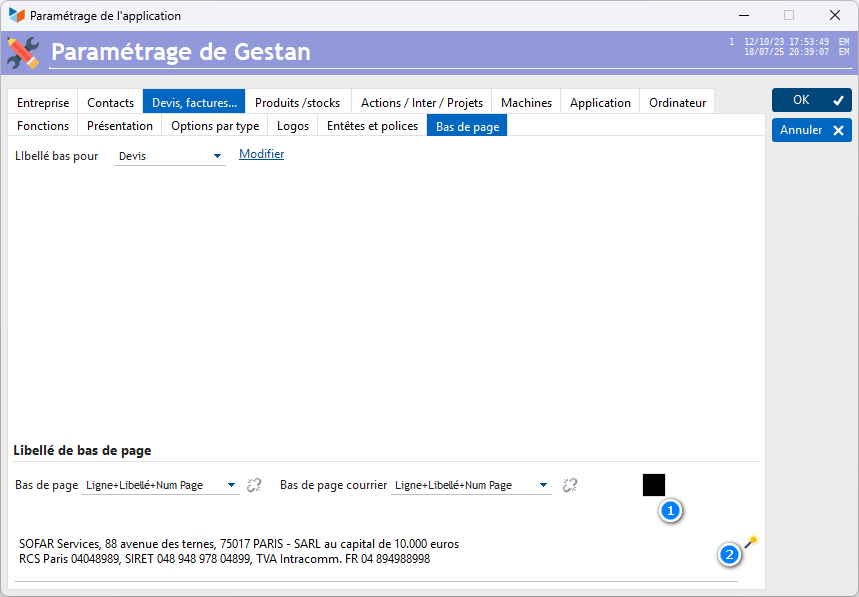Viewport: 859px width, 597px height.
Task: Click the wrench and pencil icon in header
Action: (x=23, y=52)
